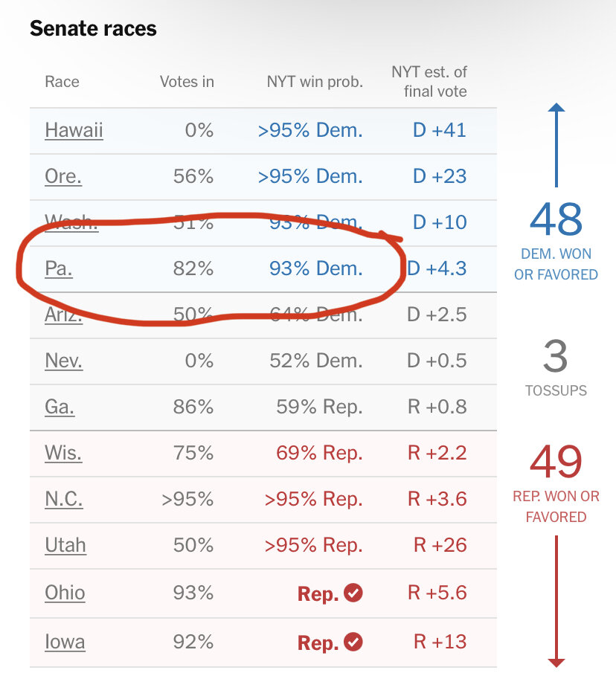Open the N.C. race link

[x=64, y=499]
